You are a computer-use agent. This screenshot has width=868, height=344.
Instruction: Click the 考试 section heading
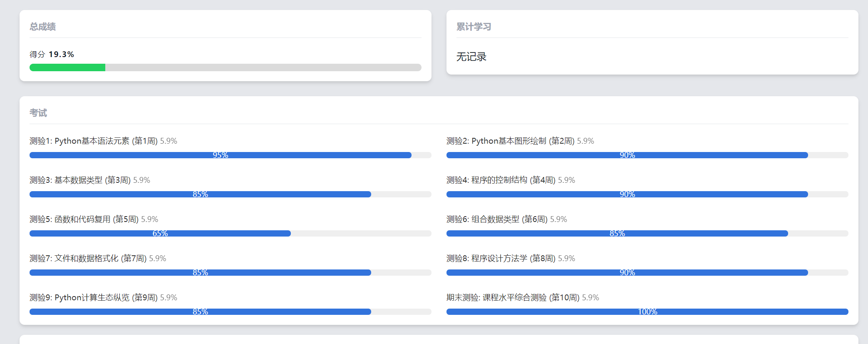tap(38, 113)
